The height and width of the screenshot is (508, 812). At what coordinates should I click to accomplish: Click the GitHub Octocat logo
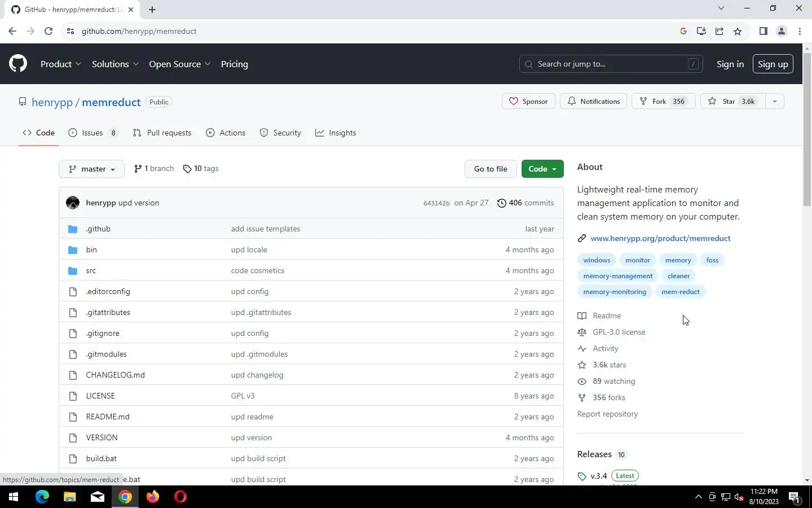pos(18,64)
